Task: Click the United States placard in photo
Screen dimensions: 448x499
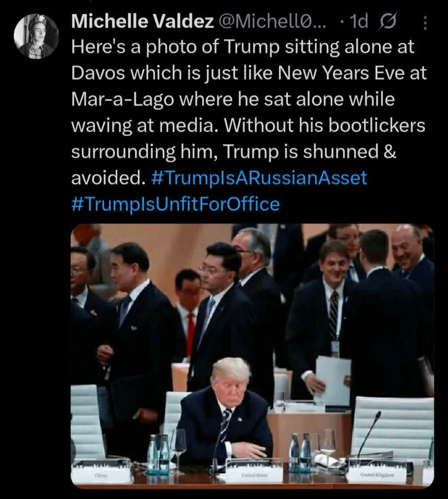Action: click(254, 475)
